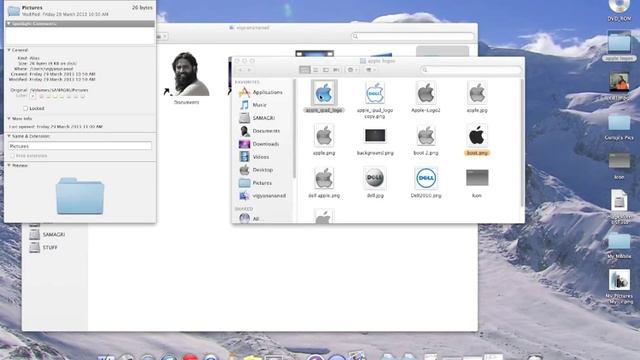The image size is (640, 360).
Task: Open the gear Action dropdown menu
Action: [352, 70]
